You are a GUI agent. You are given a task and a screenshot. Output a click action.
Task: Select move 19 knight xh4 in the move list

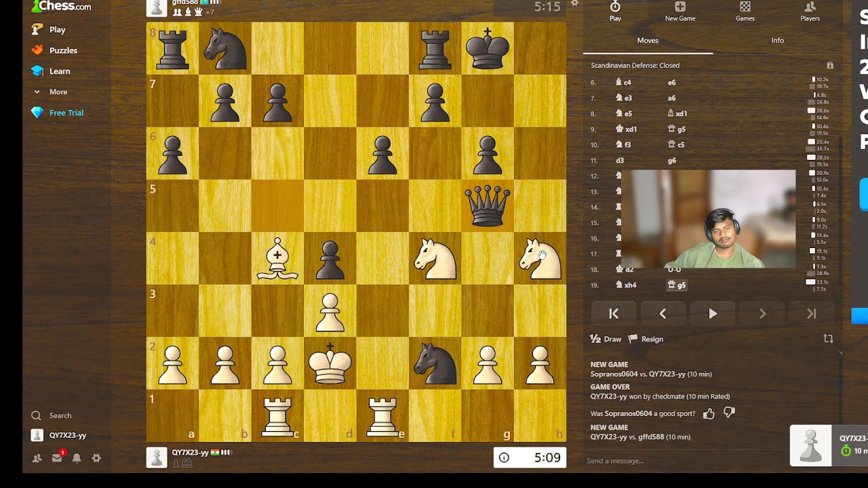[626, 285]
